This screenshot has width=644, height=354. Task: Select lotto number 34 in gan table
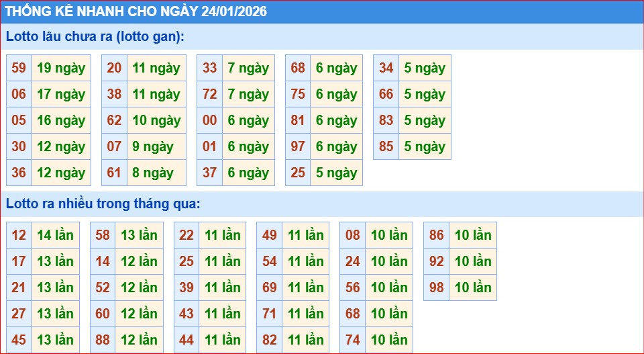coord(386,68)
